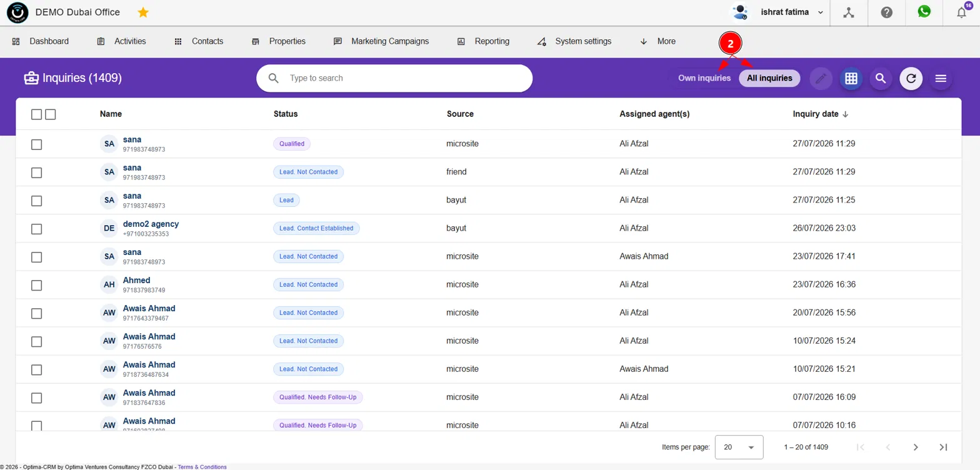Image resolution: width=980 pixels, height=470 pixels.
Task: Tick the left checkbox in the table header
Action: [36, 114]
